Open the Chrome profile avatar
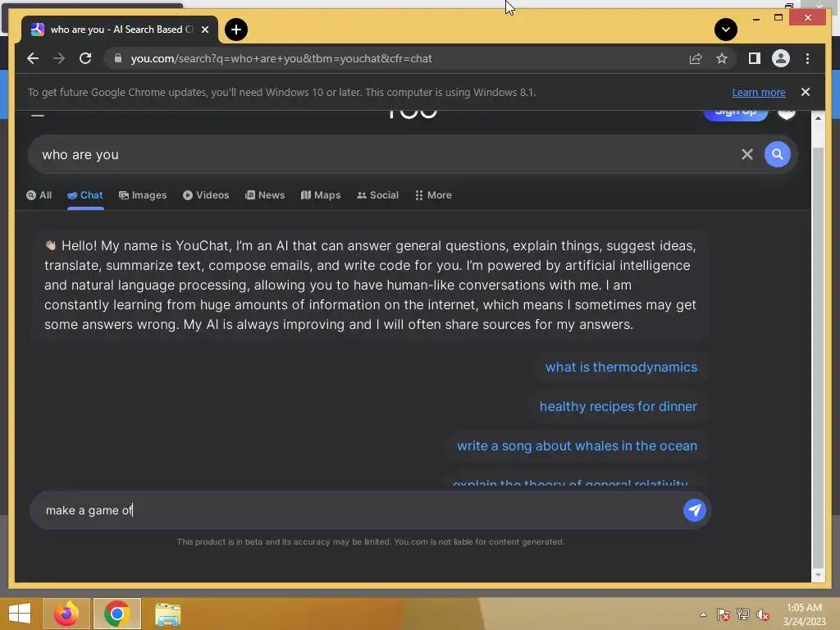Image resolution: width=840 pixels, height=630 pixels. [781, 58]
